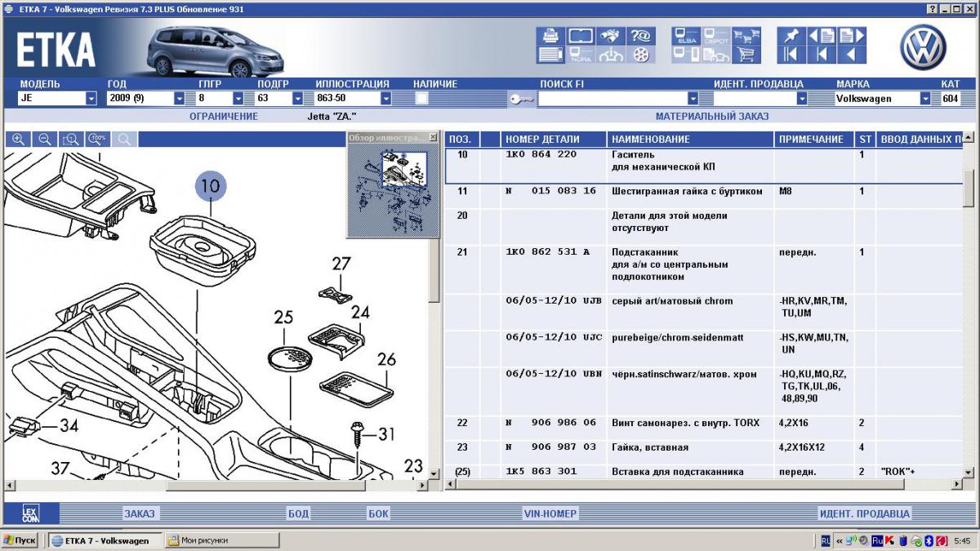Close the Обзор иллюстраций overview panel
Image resolution: width=980 pixels, height=551 pixels.
point(432,137)
